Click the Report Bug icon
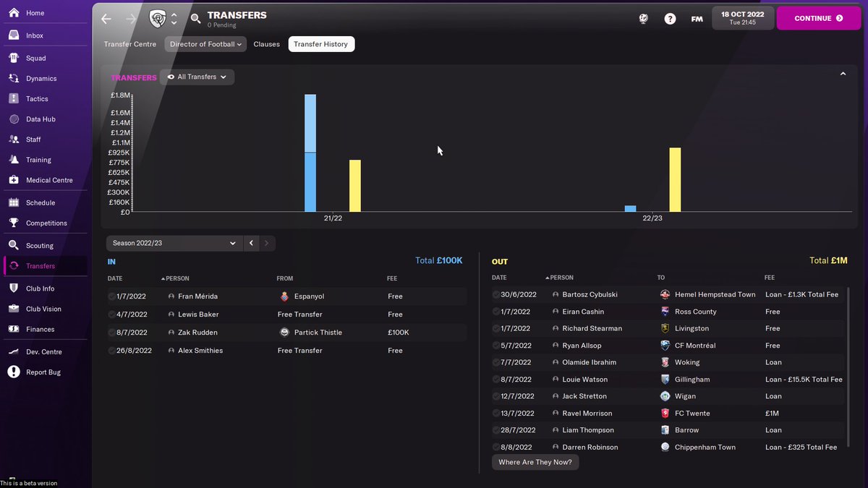The height and width of the screenshot is (488, 868). [x=13, y=372]
